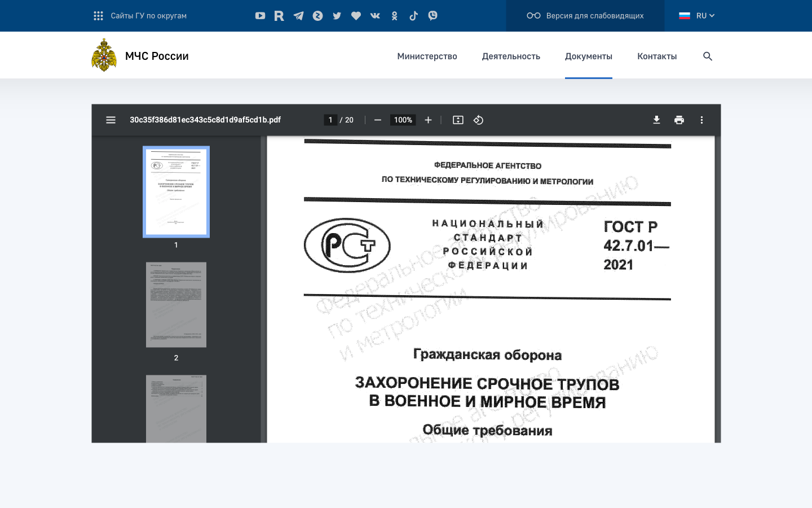Viewport: 812px width, 508px height.
Task: Click the ФЕДЕРАЛЬНОЕ АГЕНТСТВО heading text
Action: click(488, 165)
